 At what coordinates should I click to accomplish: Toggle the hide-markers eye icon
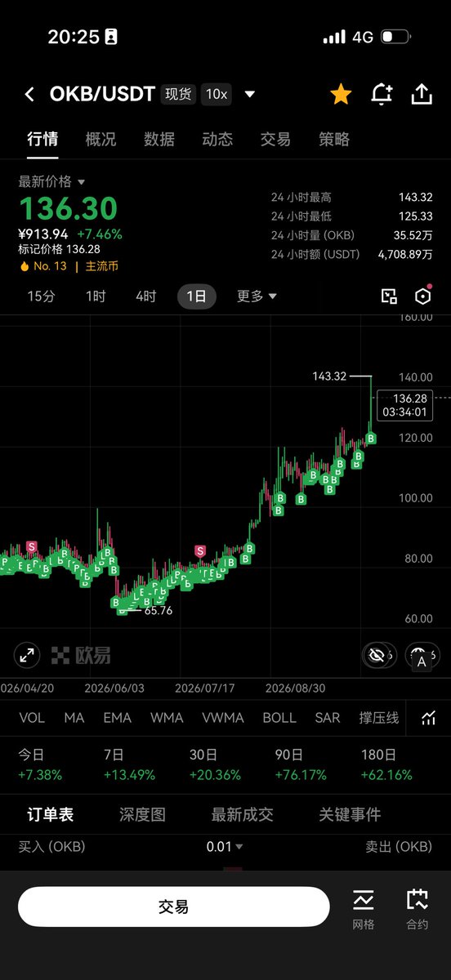377,655
